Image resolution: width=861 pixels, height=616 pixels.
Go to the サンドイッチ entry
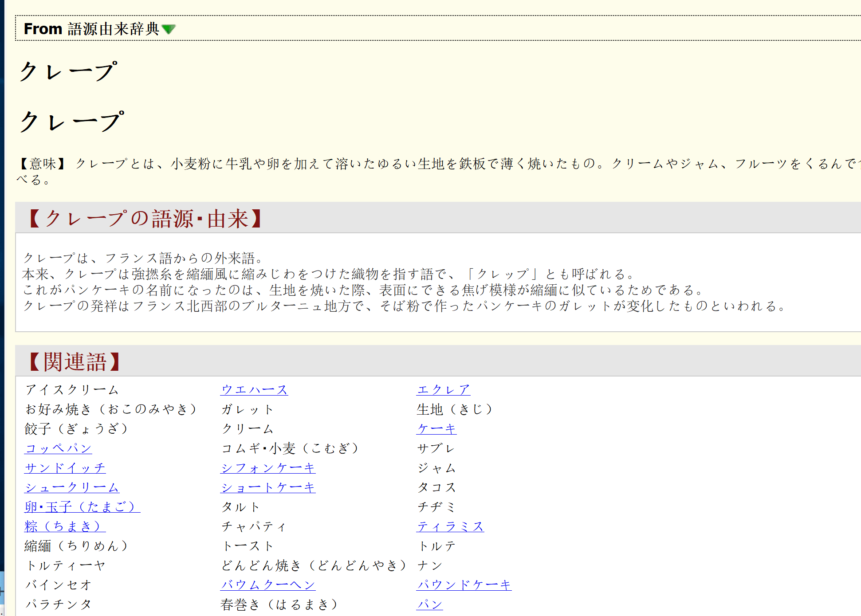pyautogui.click(x=65, y=468)
